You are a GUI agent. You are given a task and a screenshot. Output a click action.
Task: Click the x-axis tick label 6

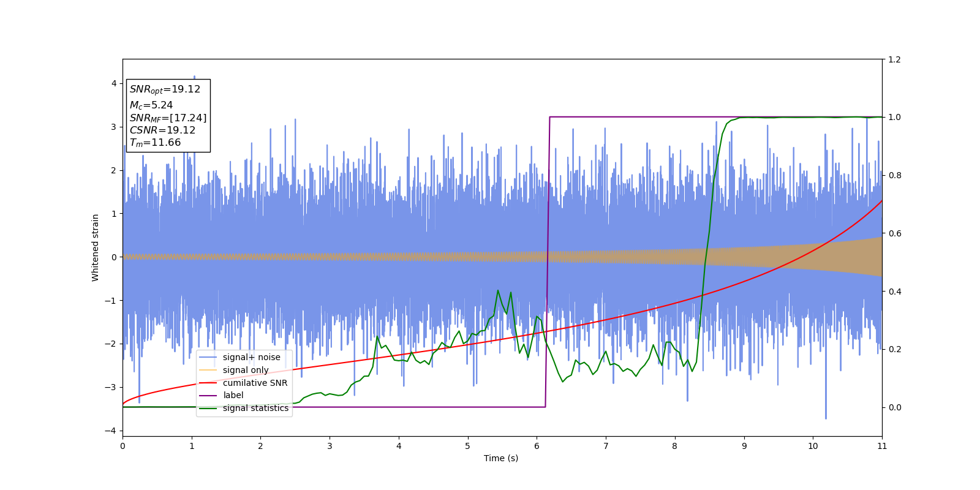[537, 446]
